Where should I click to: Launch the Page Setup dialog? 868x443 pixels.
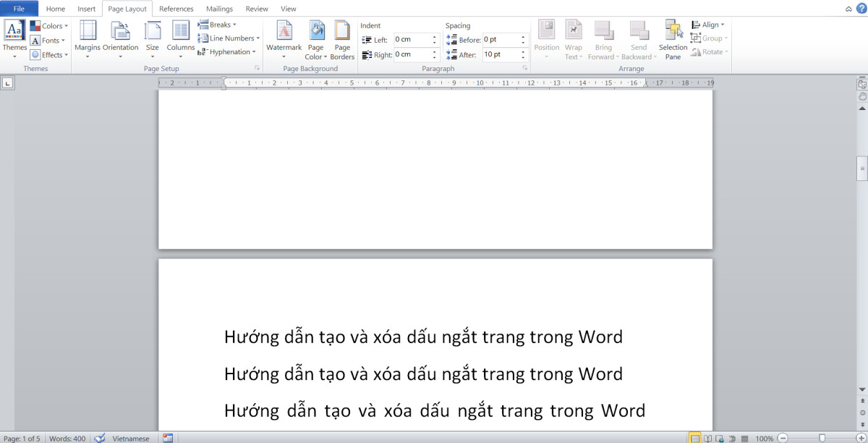click(257, 68)
